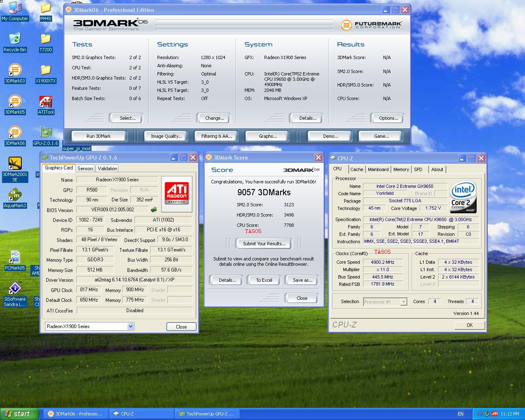Click Details... in the 3DMark Score window
The image size is (525, 420).
(227, 280)
